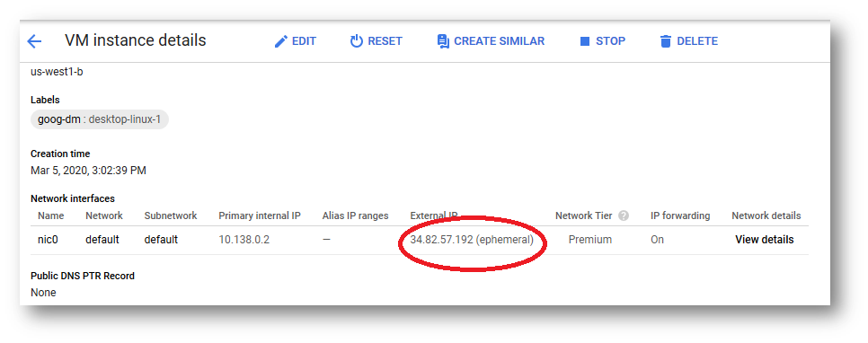This screenshot has width=868, height=343.
Task: Click the default value under Network
Action: (x=102, y=240)
